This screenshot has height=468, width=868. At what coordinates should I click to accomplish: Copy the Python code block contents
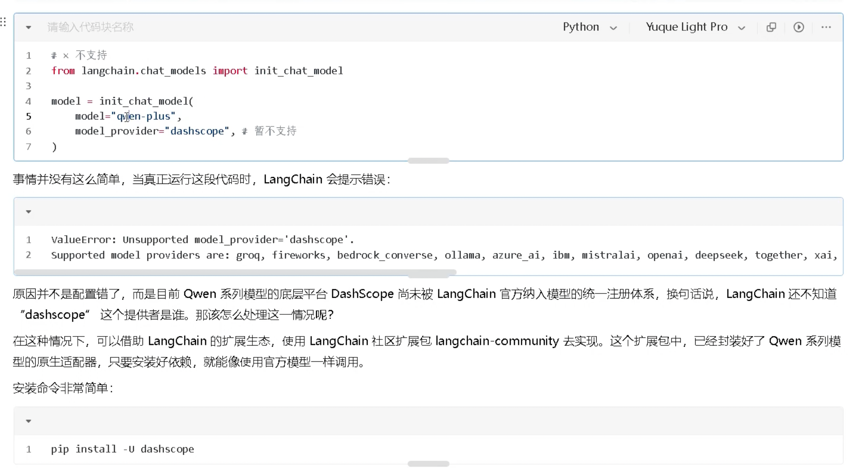(771, 27)
